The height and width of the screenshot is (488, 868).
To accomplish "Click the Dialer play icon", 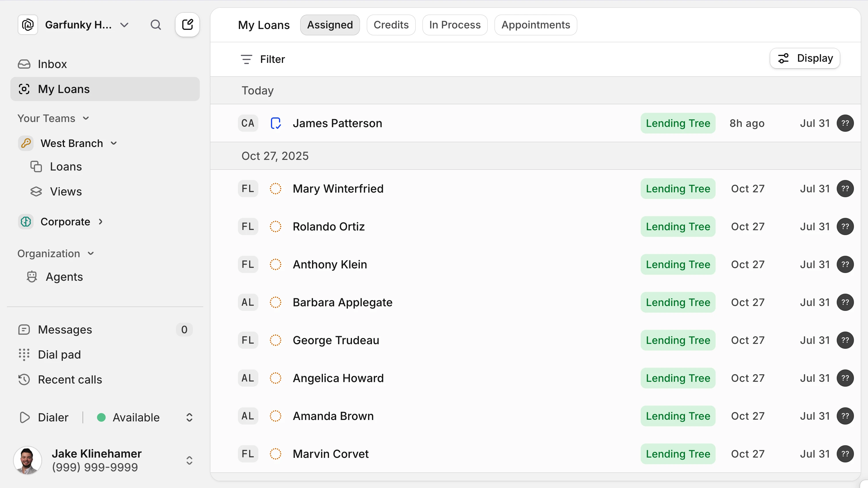I will click(25, 417).
